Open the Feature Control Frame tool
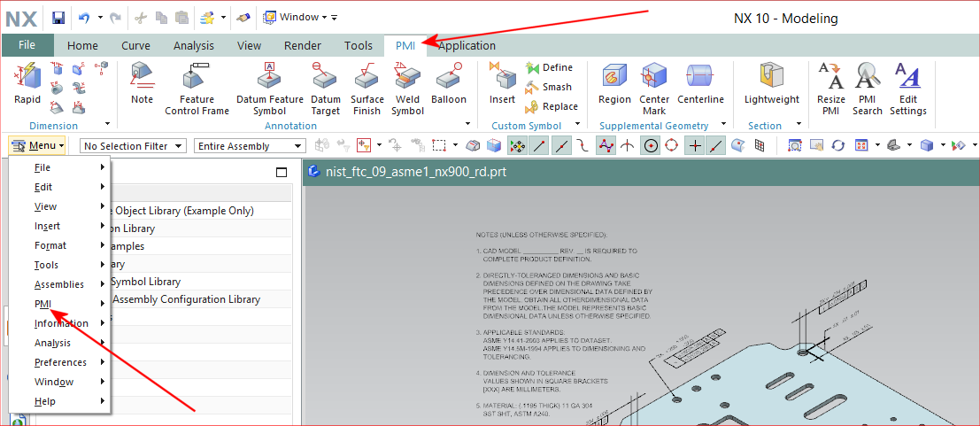The image size is (980, 426). (197, 89)
